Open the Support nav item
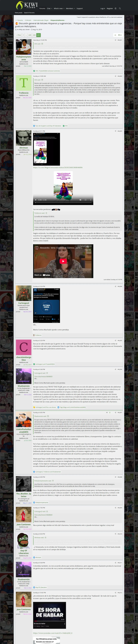 pyautogui.click(x=80, y=8)
